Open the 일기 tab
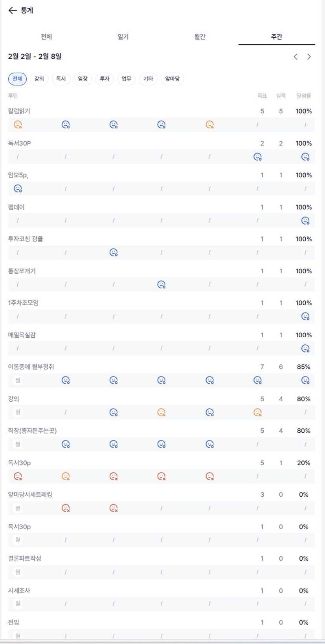The height and width of the screenshot is (644, 325). 123,37
